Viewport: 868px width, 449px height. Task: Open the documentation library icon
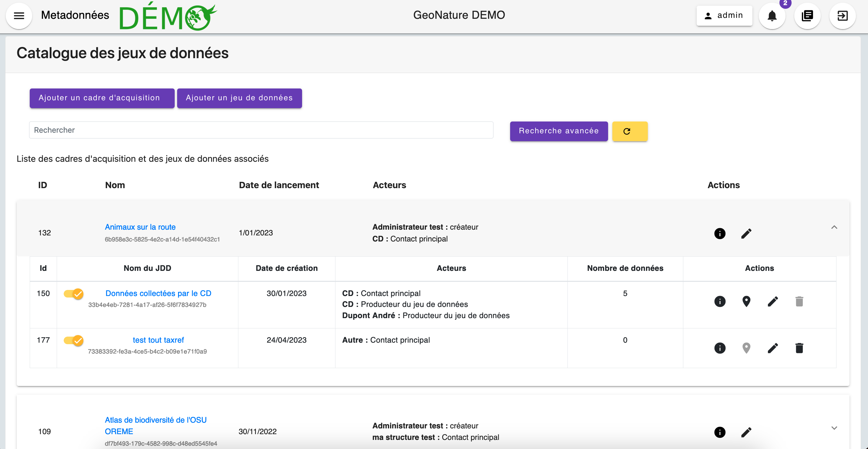click(807, 16)
